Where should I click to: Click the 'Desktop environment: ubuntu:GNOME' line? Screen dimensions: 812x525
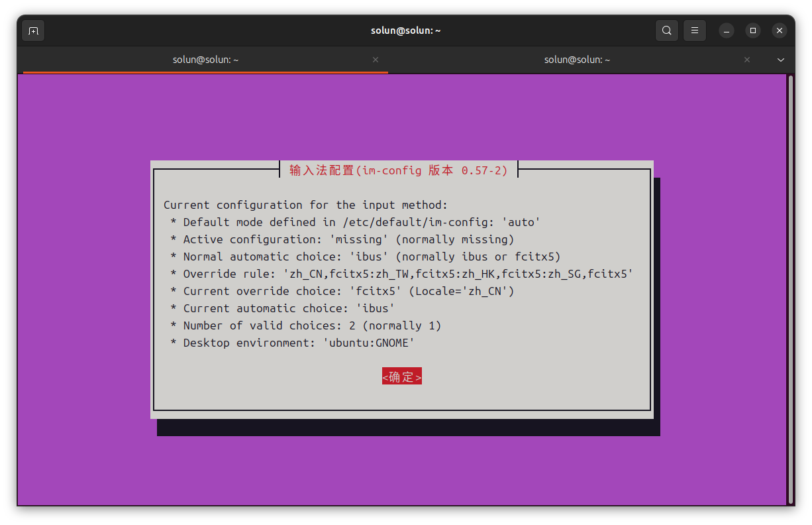293,343
